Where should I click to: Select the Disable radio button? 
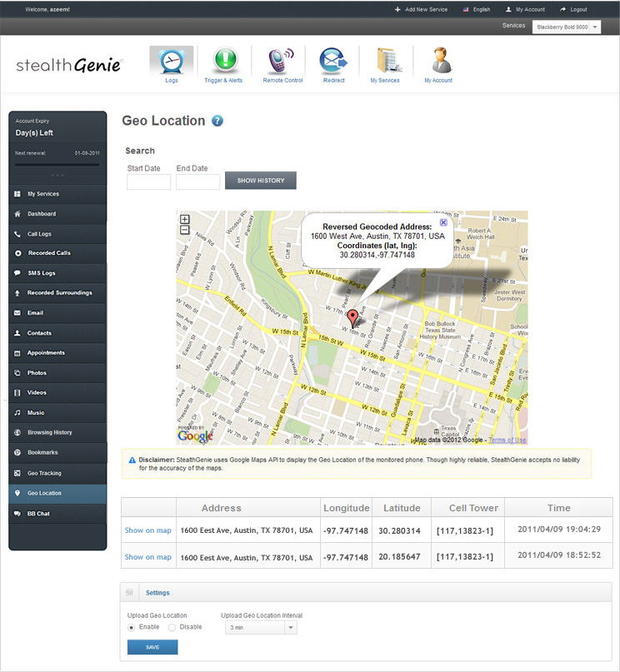(x=172, y=627)
